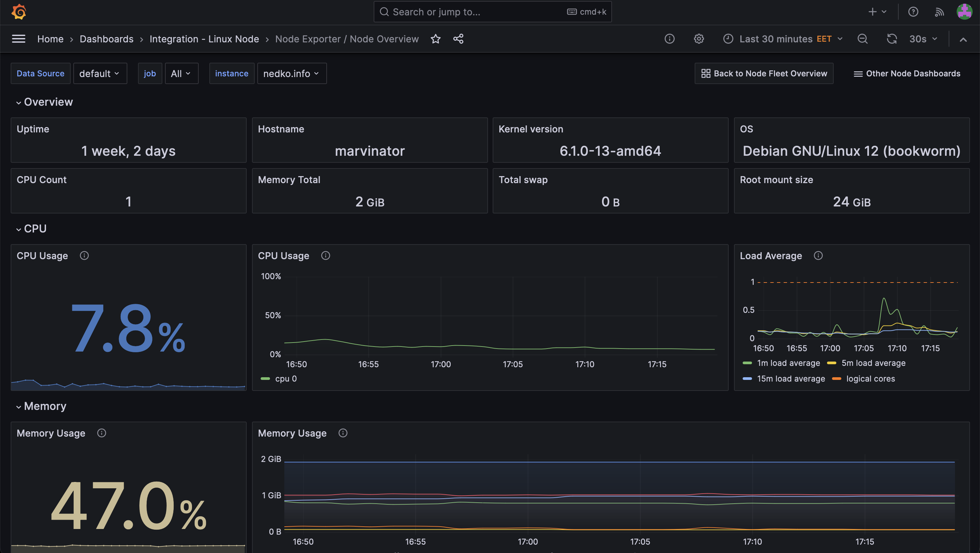Open the Kernel version panel title
The height and width of the screenshot is (553, 980).
click(531, 129)
